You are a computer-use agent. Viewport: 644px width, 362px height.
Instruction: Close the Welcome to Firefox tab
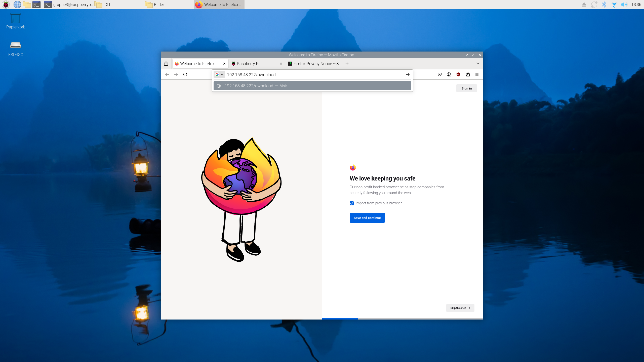(224, 64)
